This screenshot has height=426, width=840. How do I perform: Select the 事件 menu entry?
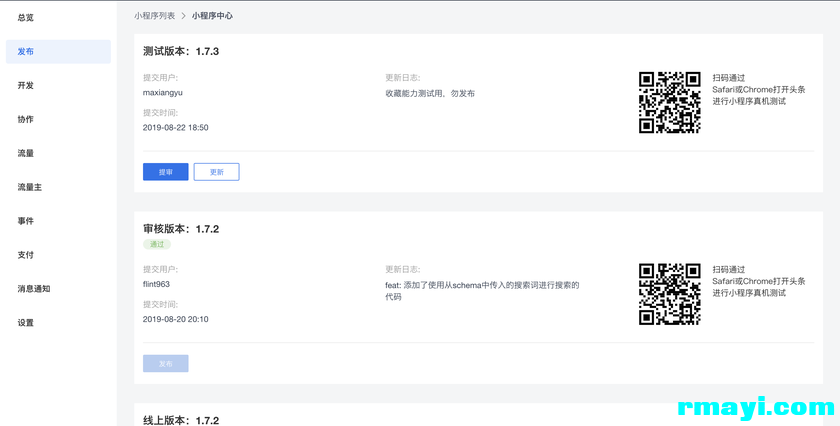(x=26, y=221)
